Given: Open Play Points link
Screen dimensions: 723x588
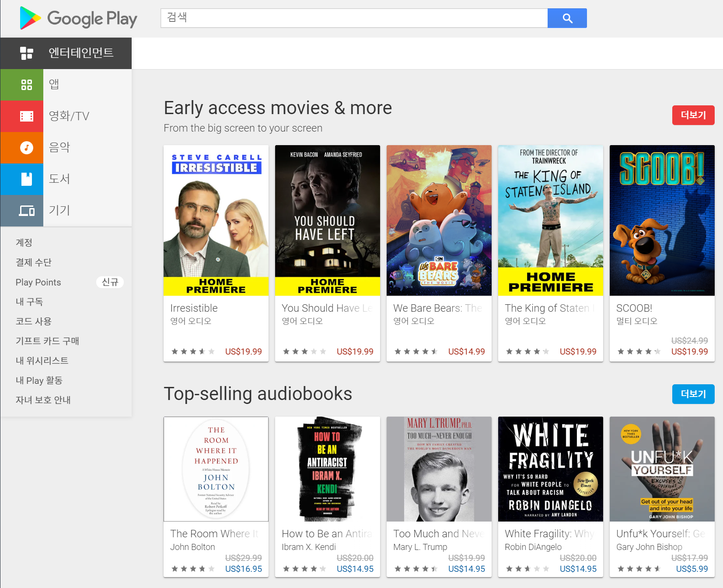Looking at the screenshot, I should coord(38,282).
